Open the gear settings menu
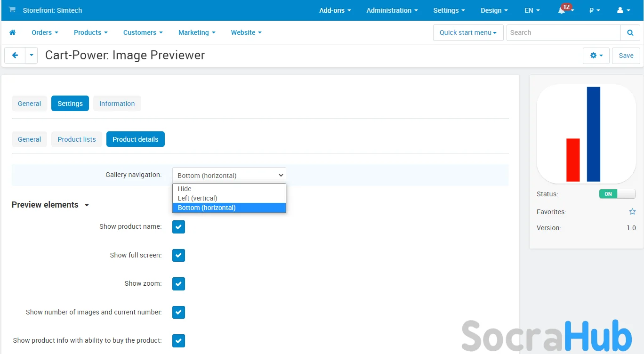 (596, 56)
